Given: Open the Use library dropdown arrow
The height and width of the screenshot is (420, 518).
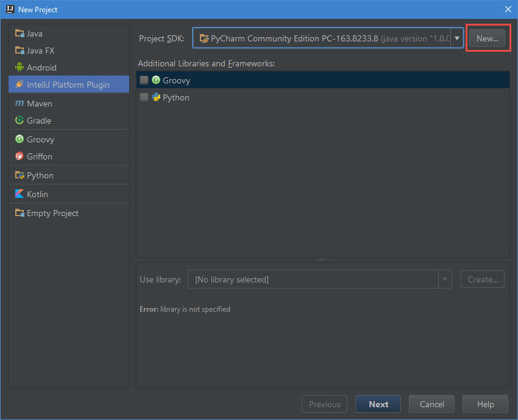Looking at the screenshot, I should click(x=444, y=279).
